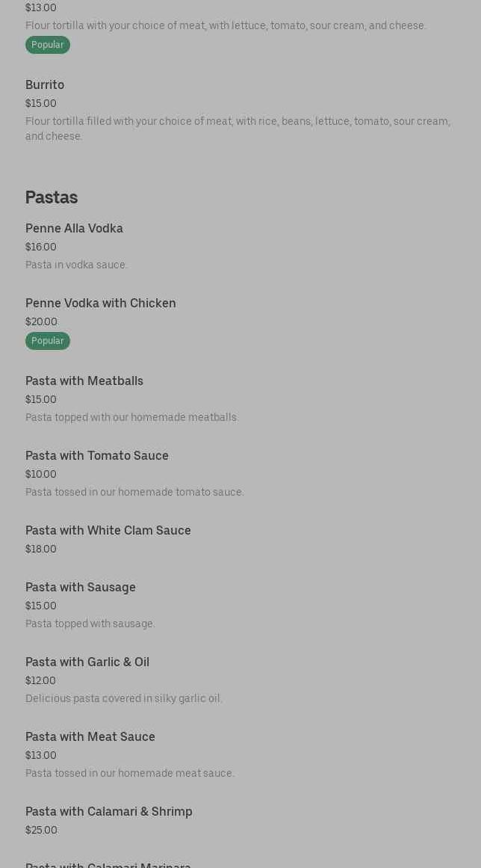Select the Pastas section heading
The image size is (481, 868).
tap(52, 197)
